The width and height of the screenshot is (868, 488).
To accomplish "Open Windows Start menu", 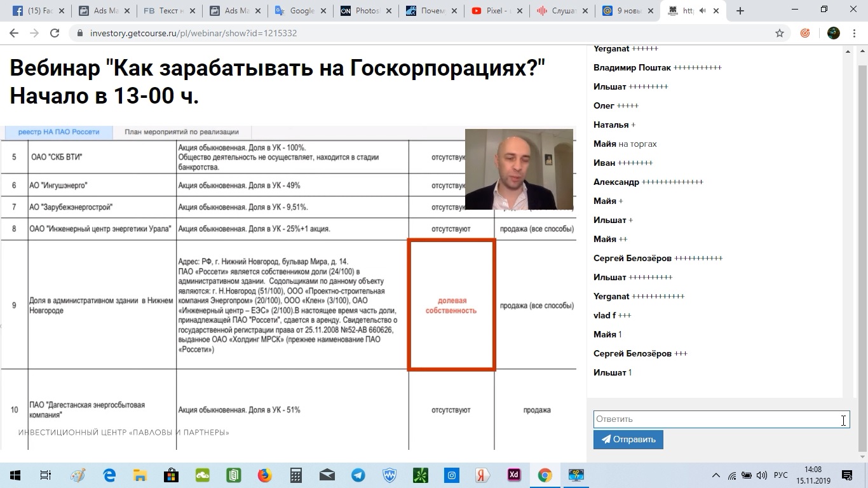I will 14,475.
